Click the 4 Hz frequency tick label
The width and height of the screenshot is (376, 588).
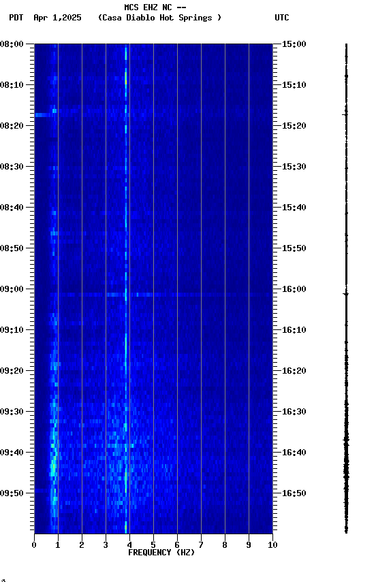(x=129, y=545)
